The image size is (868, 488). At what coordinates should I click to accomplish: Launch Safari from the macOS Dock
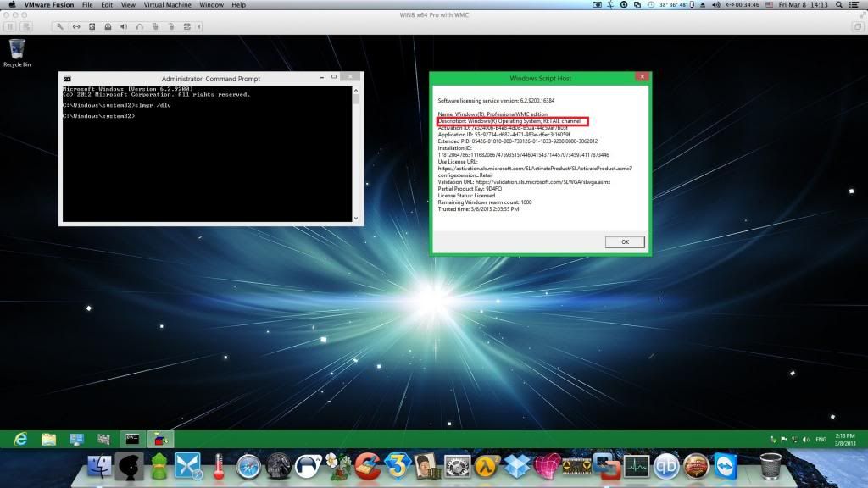pos(248,466)
